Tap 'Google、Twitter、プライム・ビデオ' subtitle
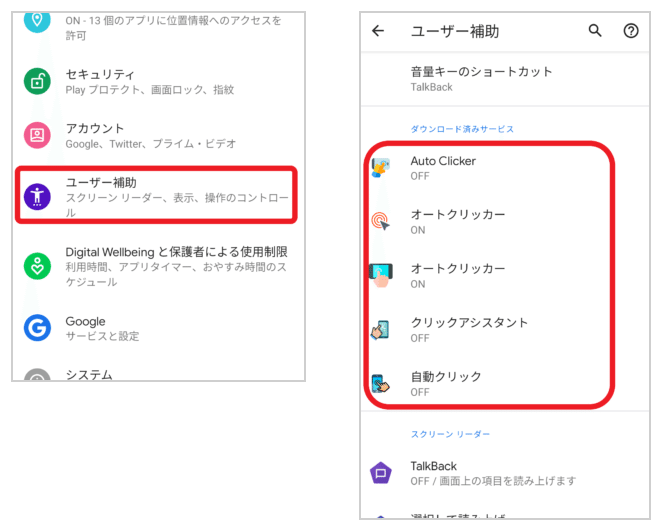Image resolution: width=658 pixels, height=528 pixels. click(x=151, y=144)
